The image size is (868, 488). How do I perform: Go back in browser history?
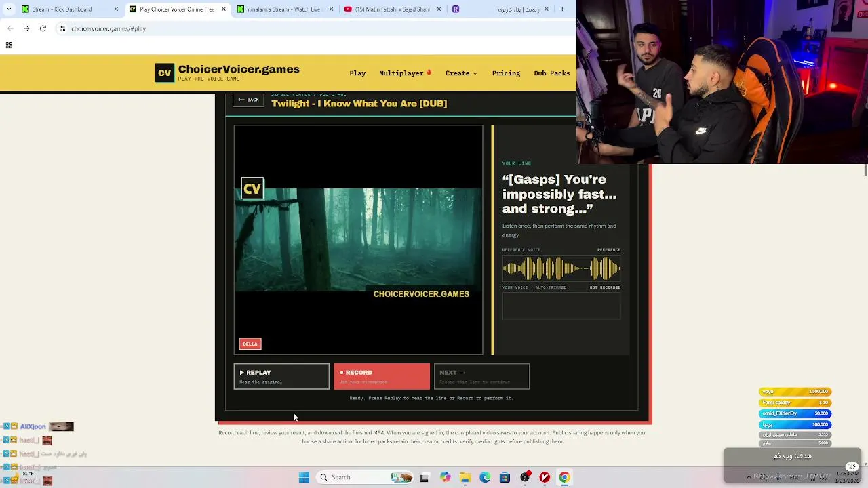tap(10, 28)
